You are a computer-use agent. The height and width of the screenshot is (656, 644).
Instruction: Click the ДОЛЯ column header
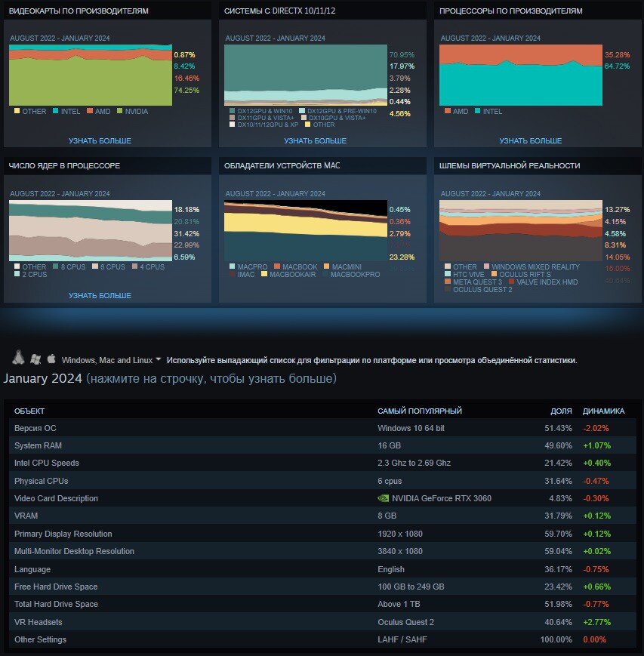pos(561,411)
